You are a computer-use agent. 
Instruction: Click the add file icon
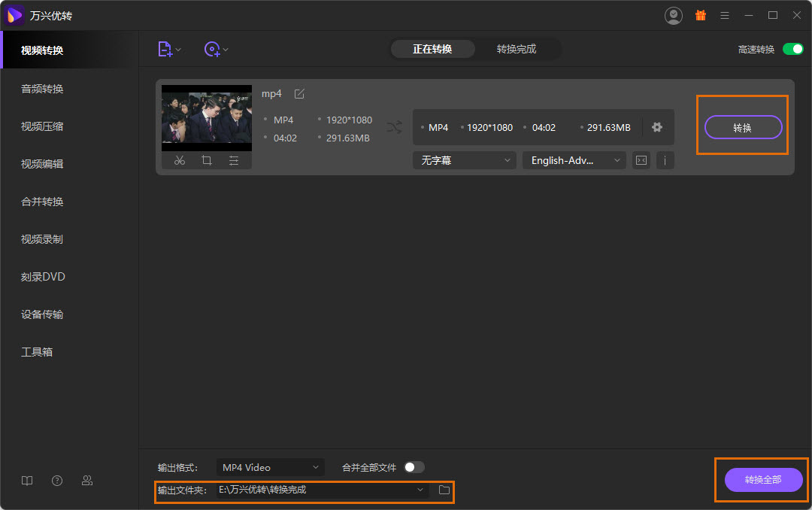165,50
